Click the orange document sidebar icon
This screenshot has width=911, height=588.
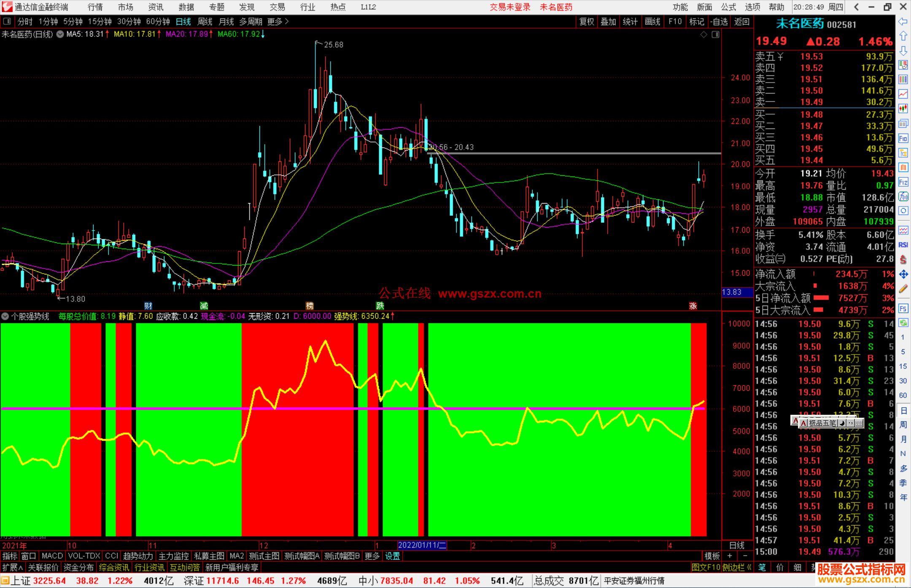(903, 167)
